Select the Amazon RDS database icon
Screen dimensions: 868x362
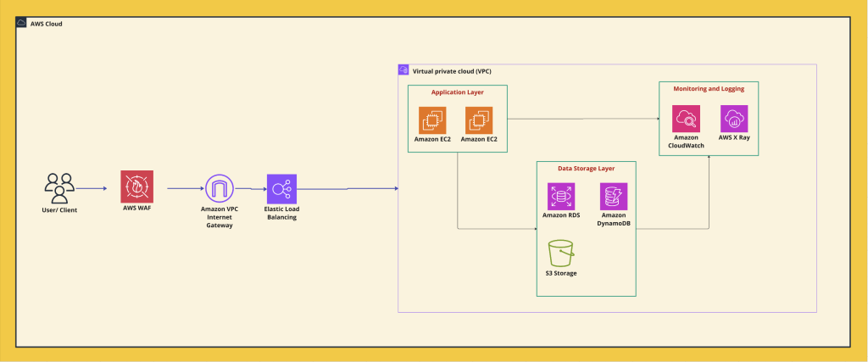tap(559, 197)
